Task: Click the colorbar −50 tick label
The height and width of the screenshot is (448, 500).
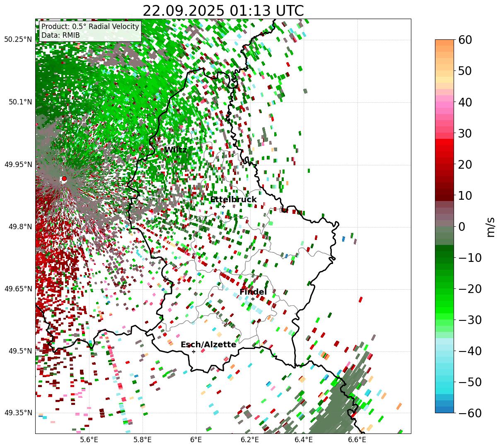Action: coord(469,382)
